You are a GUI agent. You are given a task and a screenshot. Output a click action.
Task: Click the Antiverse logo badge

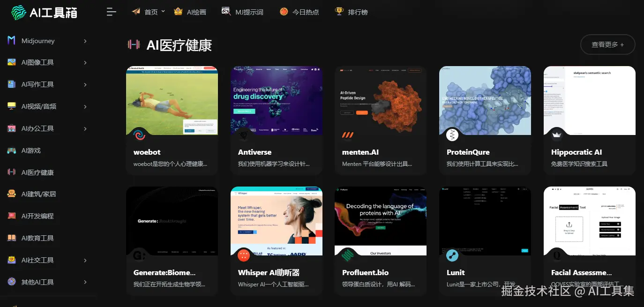click(x=244, y=135)
